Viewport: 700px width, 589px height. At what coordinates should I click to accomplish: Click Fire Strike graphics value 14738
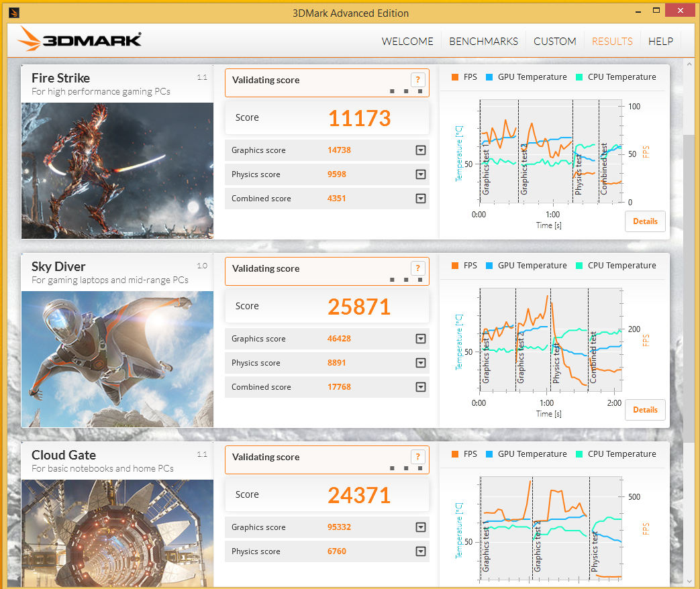click(x=340, y=150)
